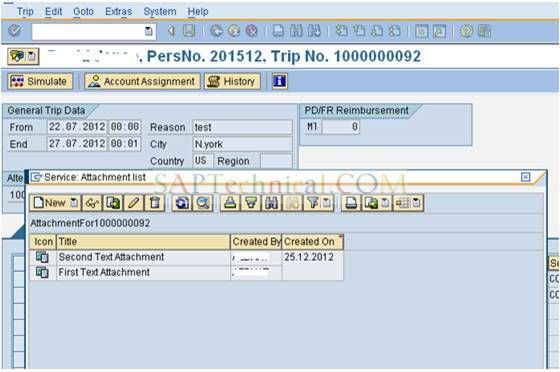Click the Created On column header
560x372 pixels.
point(312,242)
